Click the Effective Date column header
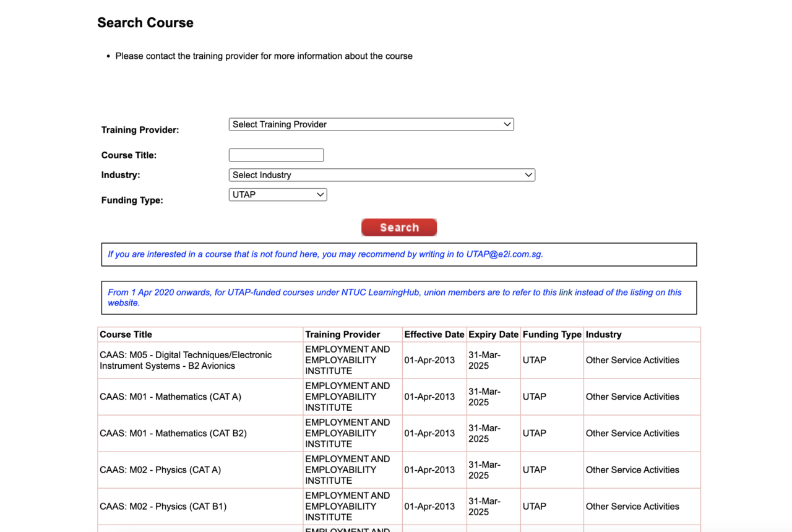Viewport: 792px width, 532px height. (434, 334)
